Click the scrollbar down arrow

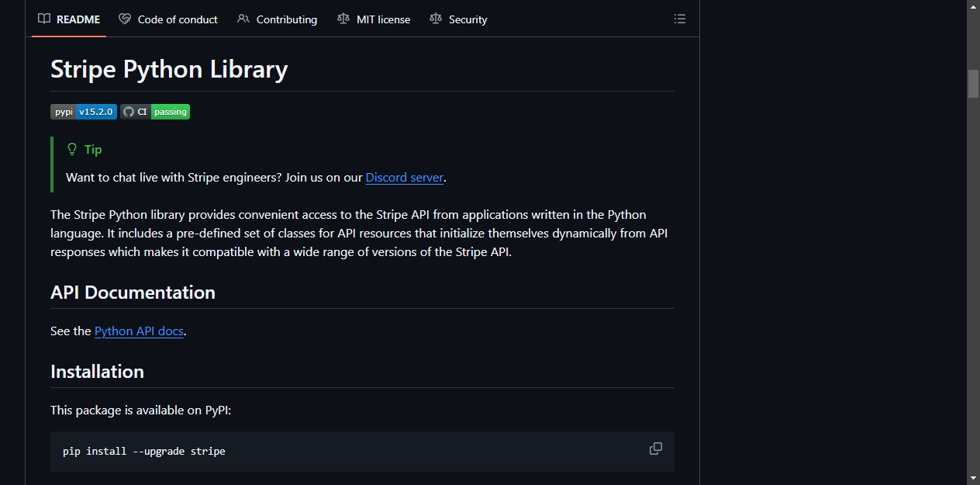973,478
